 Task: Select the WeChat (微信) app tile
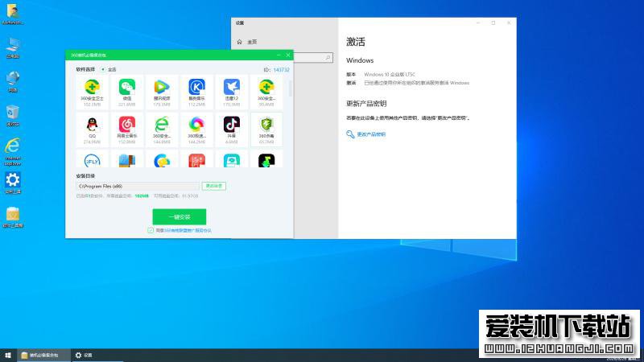click(x=127, y=93)
